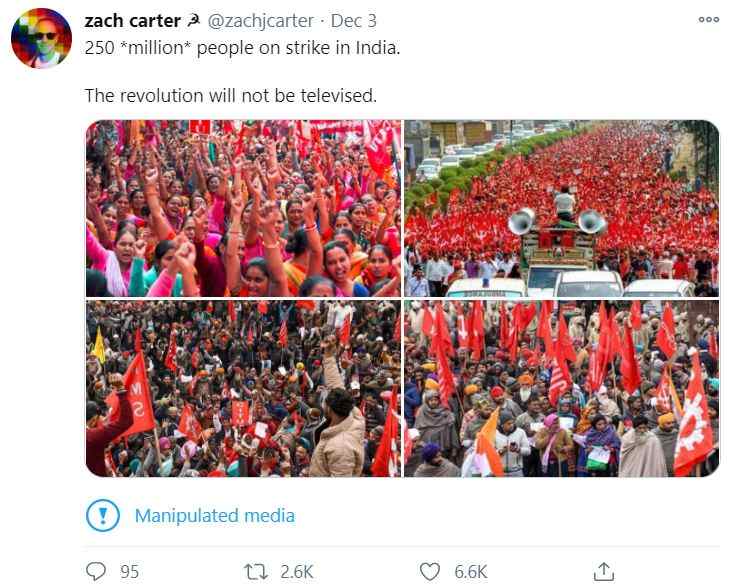The width and height of the screenshot is (729, 586).
Task: Click the retweet arrows icon
Action: (256, 572)
